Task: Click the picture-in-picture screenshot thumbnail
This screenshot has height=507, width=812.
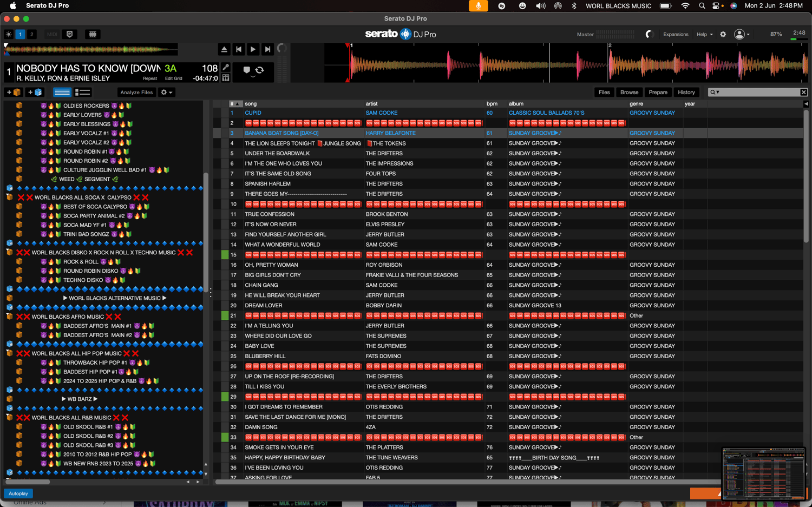Action: click(x=763, y=473)
